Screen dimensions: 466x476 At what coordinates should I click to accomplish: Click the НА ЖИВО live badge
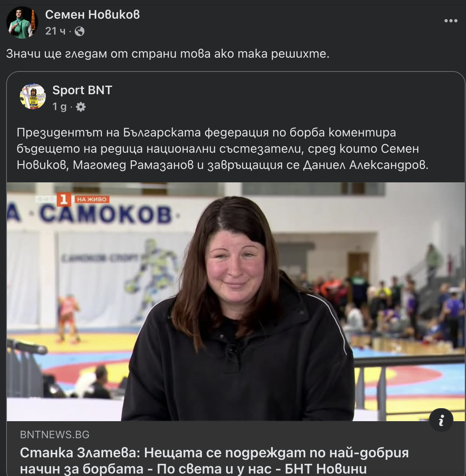click(92, 199)
